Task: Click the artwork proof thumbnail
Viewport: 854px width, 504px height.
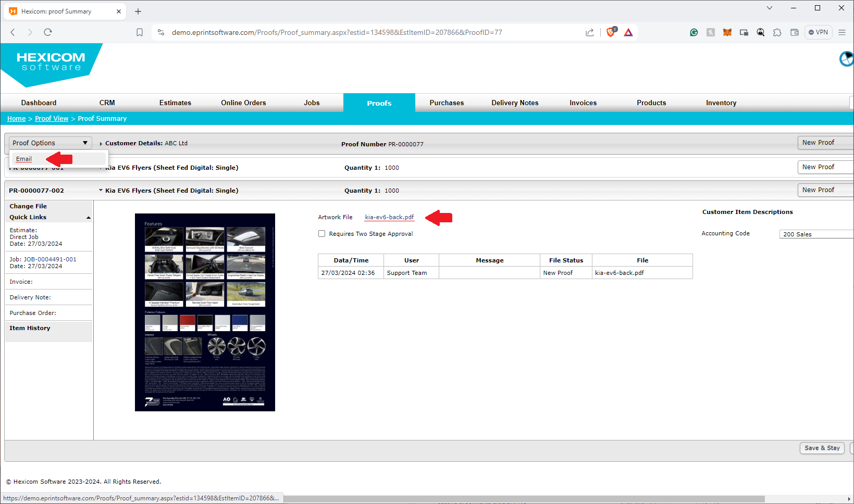Action: (205, 312)
